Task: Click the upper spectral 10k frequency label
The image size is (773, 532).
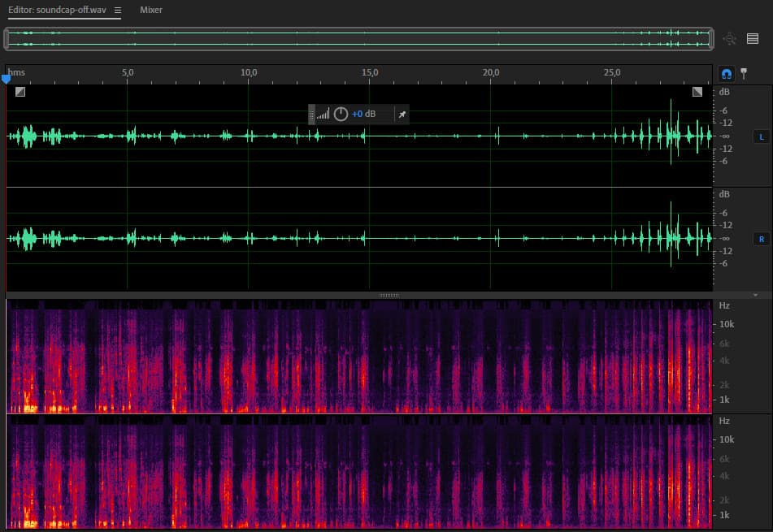Action: [727, 324]
